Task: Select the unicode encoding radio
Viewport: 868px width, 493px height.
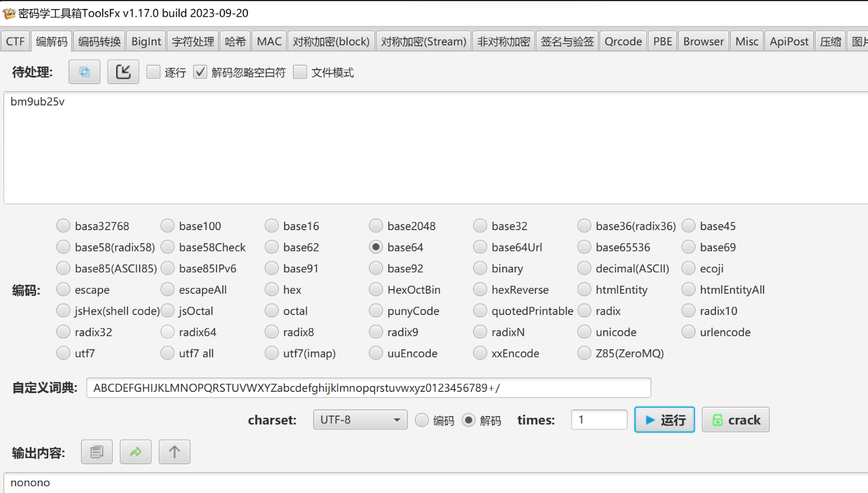Action: (584, 332)
